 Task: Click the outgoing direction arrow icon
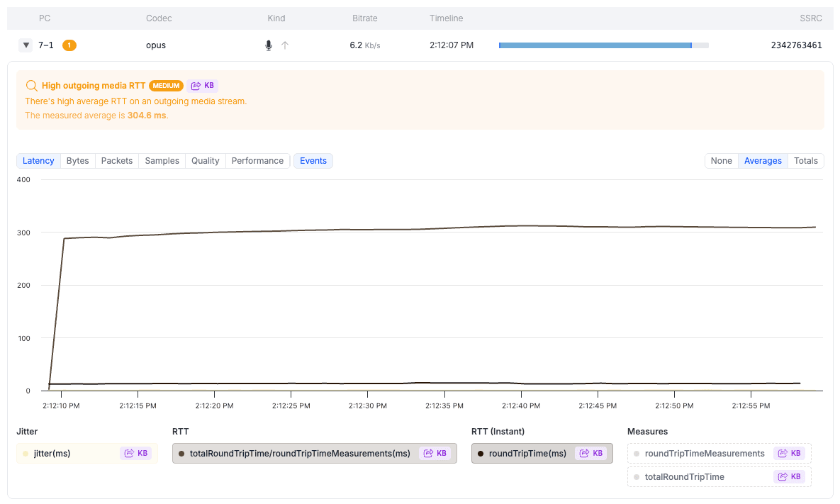285,45
